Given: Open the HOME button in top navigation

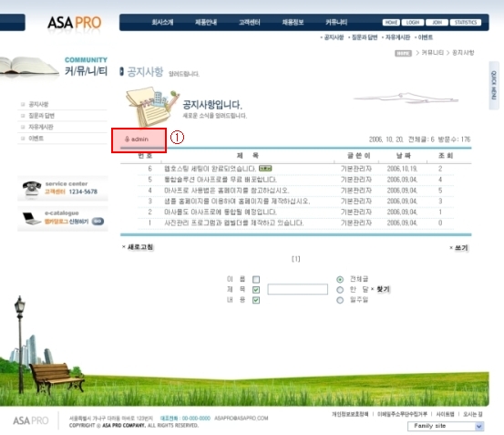Looking at the screenshot, I should 391,22.
